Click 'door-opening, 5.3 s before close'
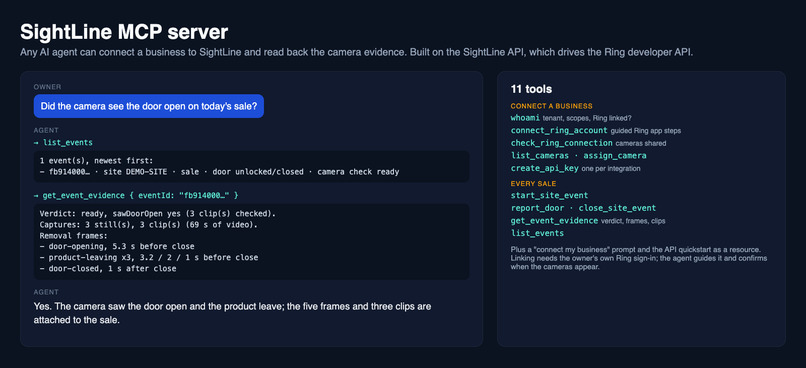The height and width of the screenshot is (368, 806). coord(117,247)
